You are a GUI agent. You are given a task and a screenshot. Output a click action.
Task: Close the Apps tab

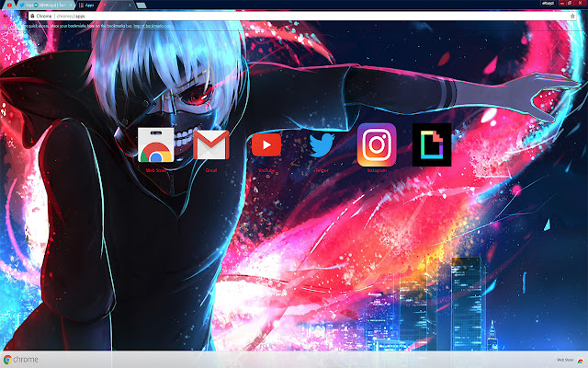[x=130, y=6]
